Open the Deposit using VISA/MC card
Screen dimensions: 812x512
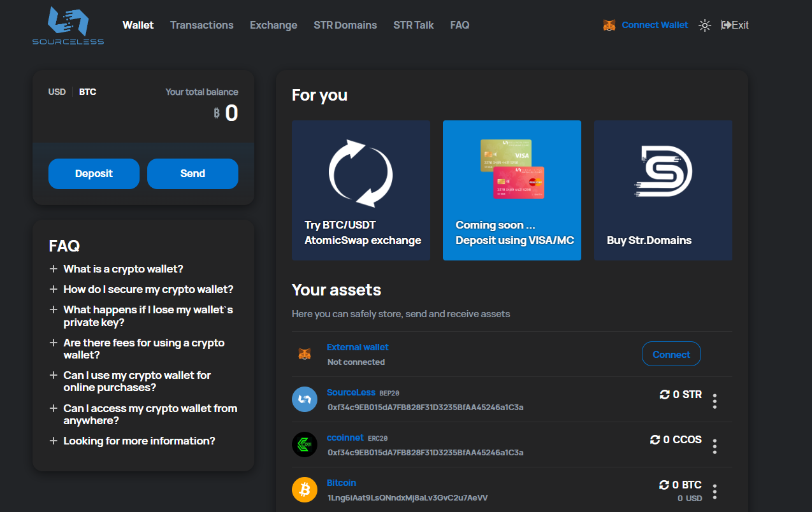512,190
